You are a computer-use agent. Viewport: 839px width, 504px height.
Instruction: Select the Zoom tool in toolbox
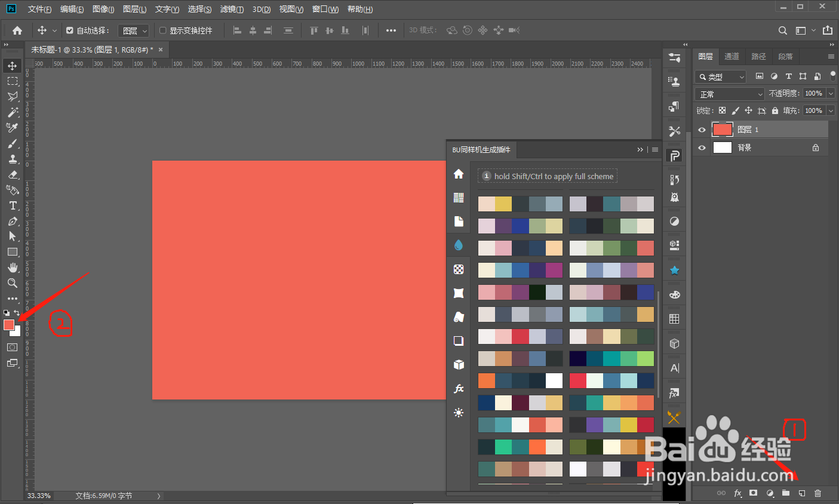13,283
